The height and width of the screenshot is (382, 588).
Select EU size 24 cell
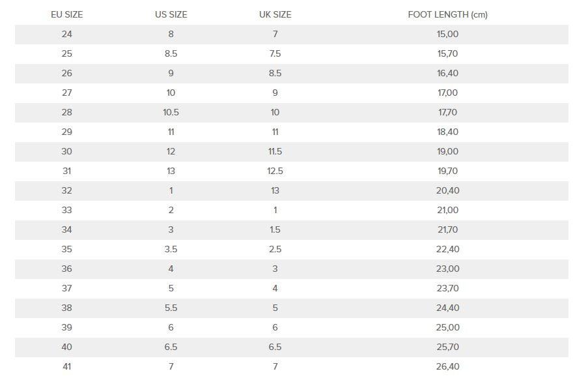coord(67,34)
